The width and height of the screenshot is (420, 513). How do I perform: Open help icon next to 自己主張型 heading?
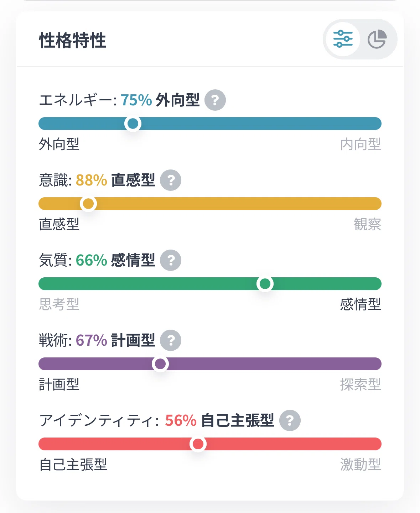tap(290, 420)
